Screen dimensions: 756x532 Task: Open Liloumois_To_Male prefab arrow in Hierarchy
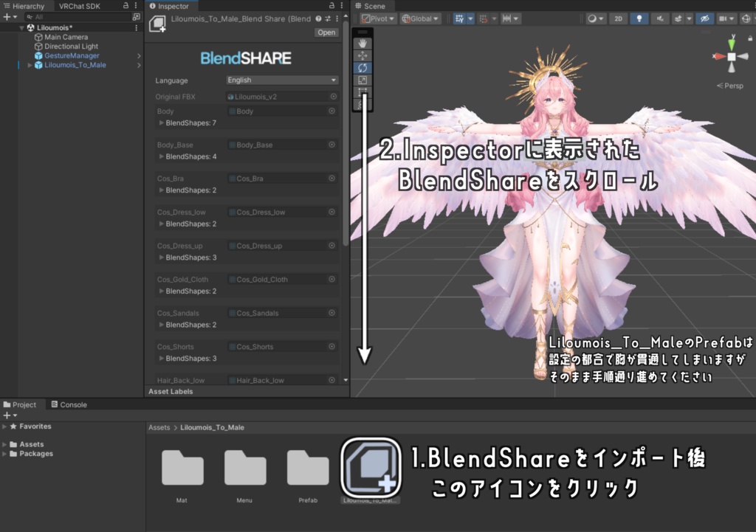pos(139,65)
